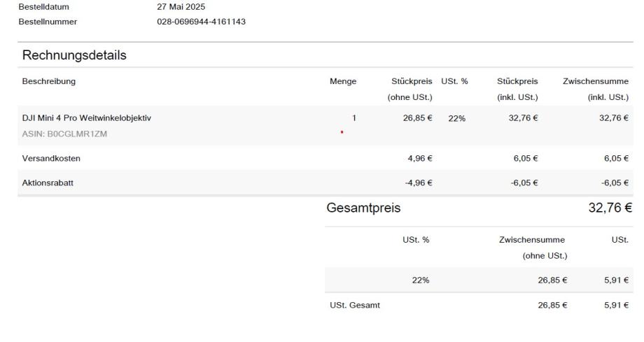
Task: Click the Menge column header
Action: coord(342,81)
